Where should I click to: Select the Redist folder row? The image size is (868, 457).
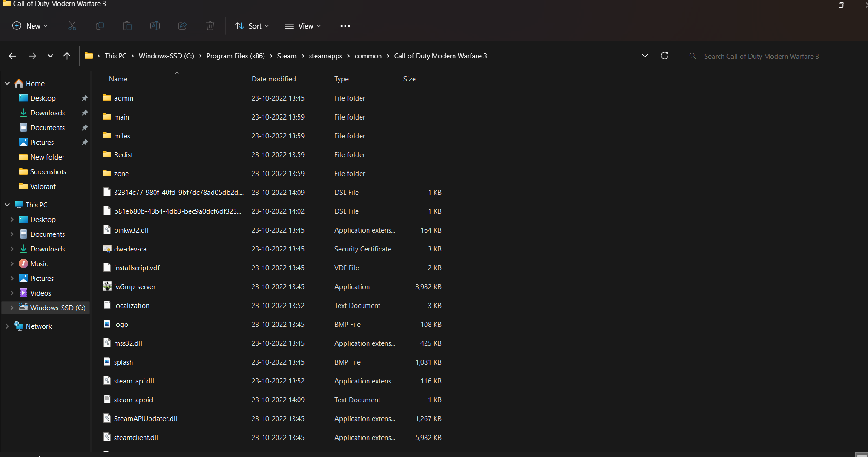(x=273, y=154)
